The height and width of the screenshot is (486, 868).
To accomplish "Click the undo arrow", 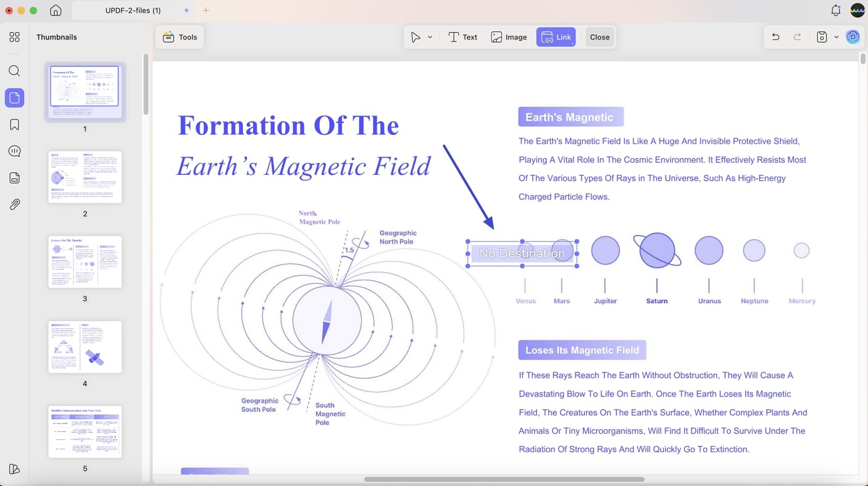I will (776, 37).
